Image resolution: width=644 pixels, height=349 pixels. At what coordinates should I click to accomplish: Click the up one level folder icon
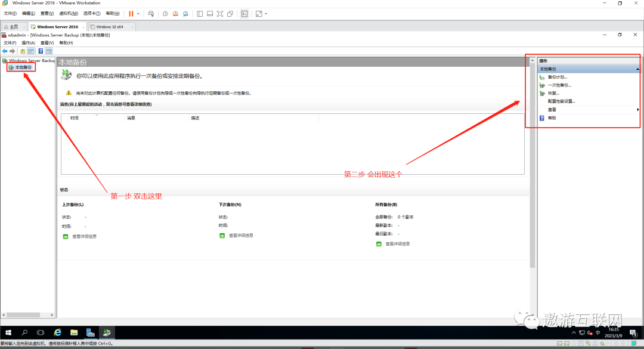[23, 51]
